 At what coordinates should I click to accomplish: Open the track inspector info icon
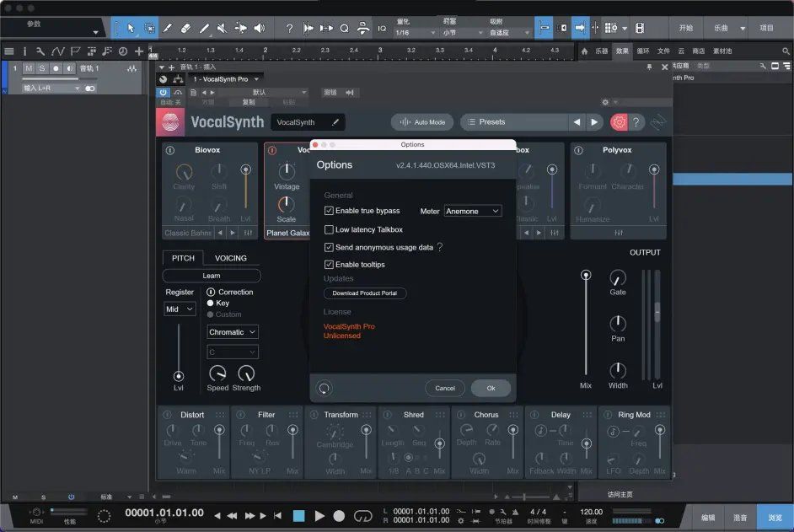coord(24,51)
